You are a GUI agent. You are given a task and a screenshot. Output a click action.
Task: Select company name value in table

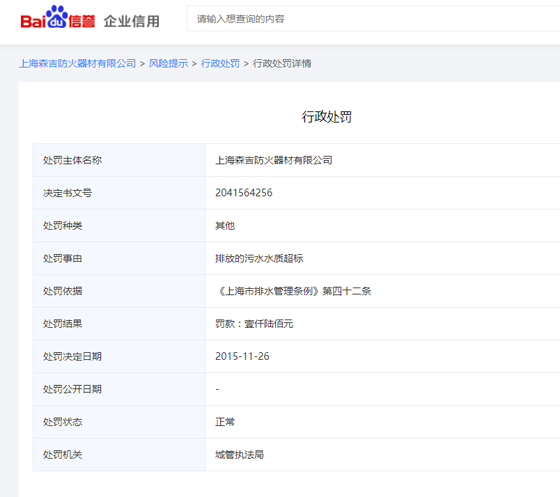(x=274, y=160)
